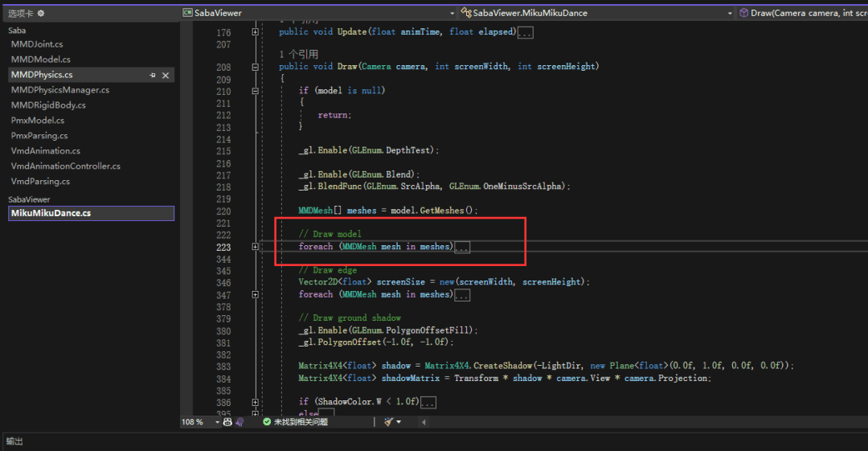Click the Copilot icon beside the zoom level
868x451 pixels.
tap(228, 421)
